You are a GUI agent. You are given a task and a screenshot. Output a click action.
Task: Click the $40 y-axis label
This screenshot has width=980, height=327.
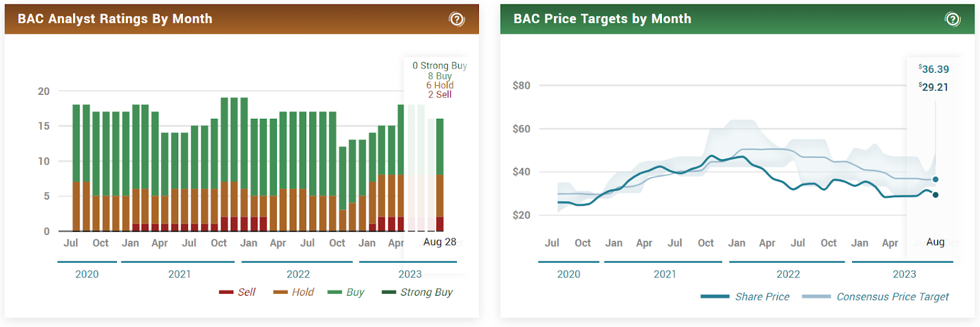click(521, 171)
